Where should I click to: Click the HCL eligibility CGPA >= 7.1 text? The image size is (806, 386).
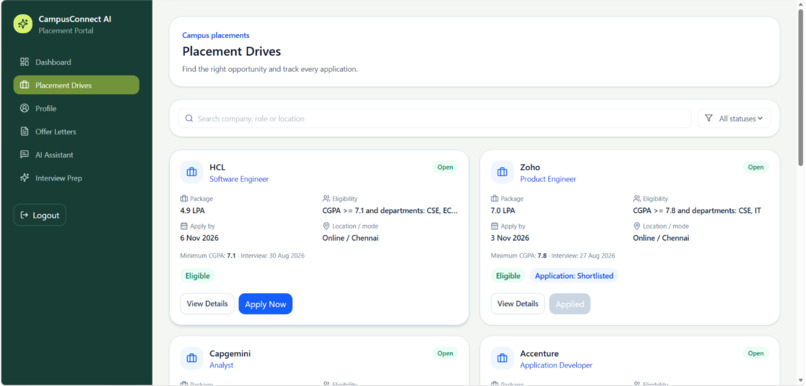pyautogui.click(x=390, y=210)
